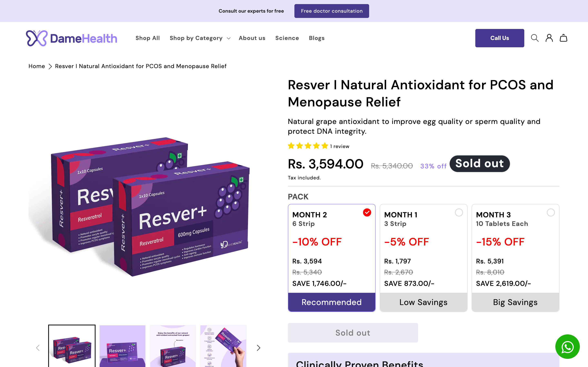Screen dimensions: 588x367
Task: Click the Call Us button
Action: click(x=500, y=38)
